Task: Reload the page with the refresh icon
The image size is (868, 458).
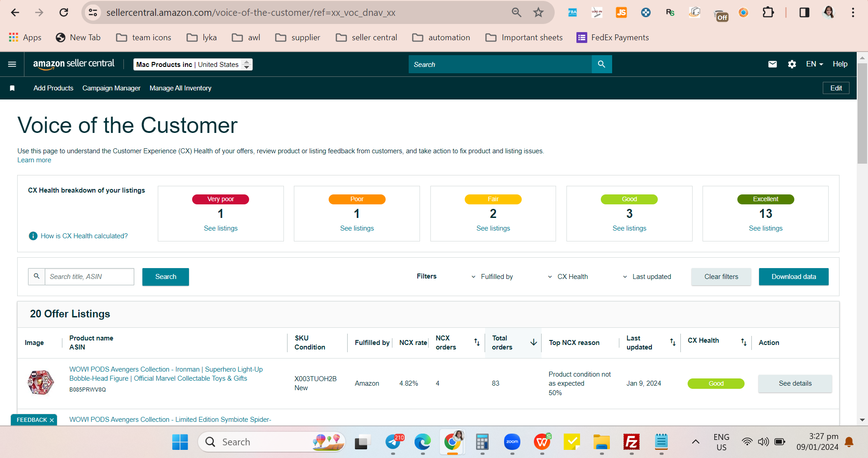Action: pos(64,13)
